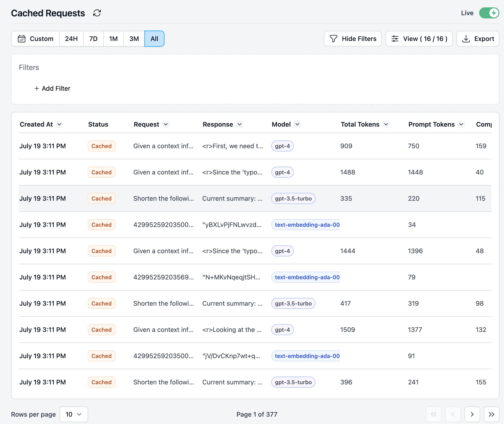Jump to the last page
This screenshot has height=424, width=504.
(x=492, y=414)
